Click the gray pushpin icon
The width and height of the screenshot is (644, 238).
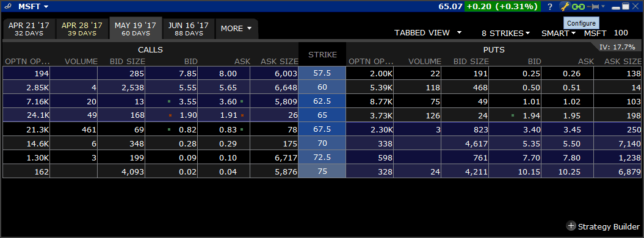593,7
